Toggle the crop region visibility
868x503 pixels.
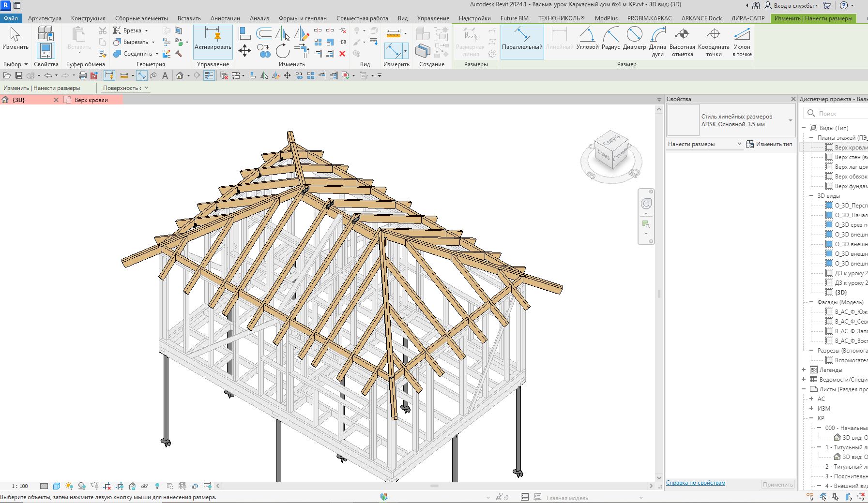(120, 486)
